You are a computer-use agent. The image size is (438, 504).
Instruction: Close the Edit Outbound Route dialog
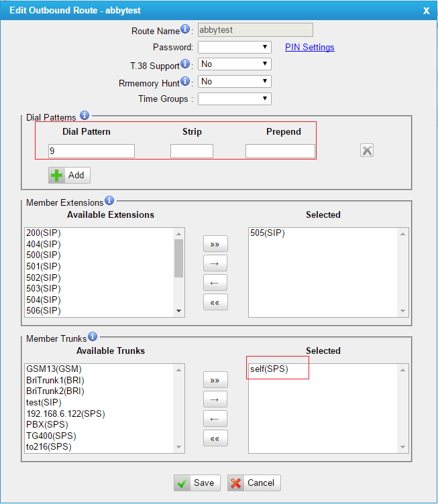click(x=427, y=11)
